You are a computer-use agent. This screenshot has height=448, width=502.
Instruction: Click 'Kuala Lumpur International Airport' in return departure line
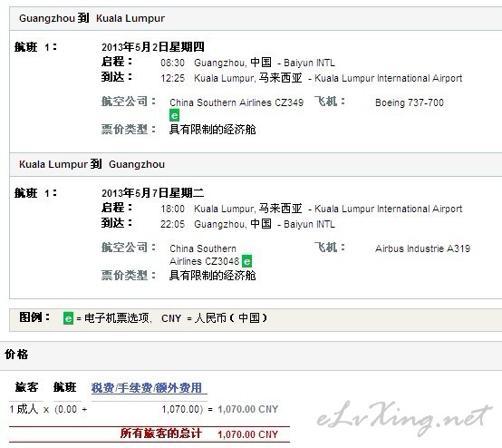pyautogui.click(x=389, y=209)
